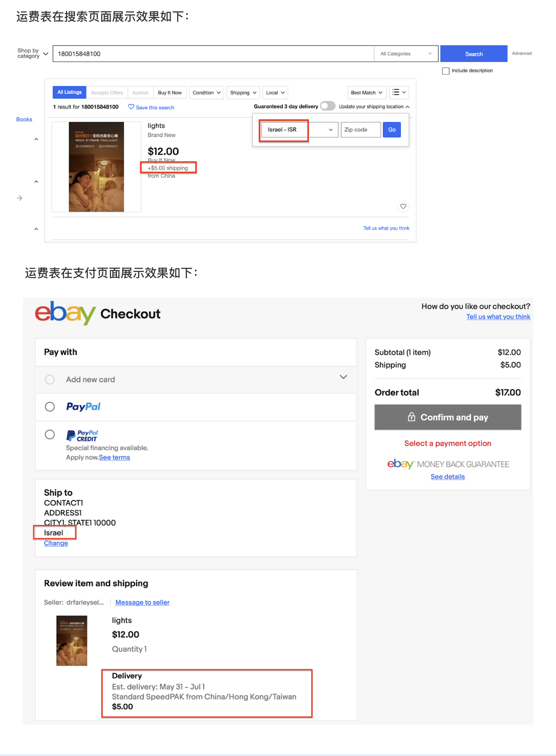Click the PayPal Credit logo
This screenshot has width=556, height=756.
pyautogui.click(x=82, y=436)
